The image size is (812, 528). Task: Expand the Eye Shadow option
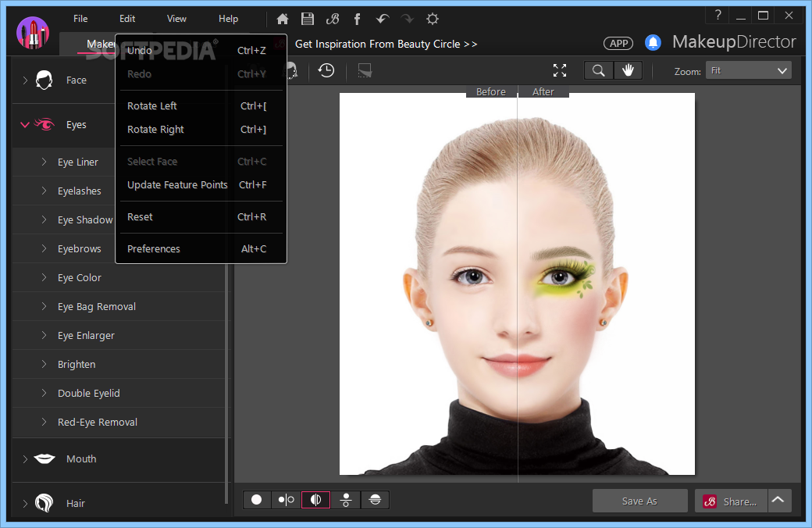[x=85, y=220]
